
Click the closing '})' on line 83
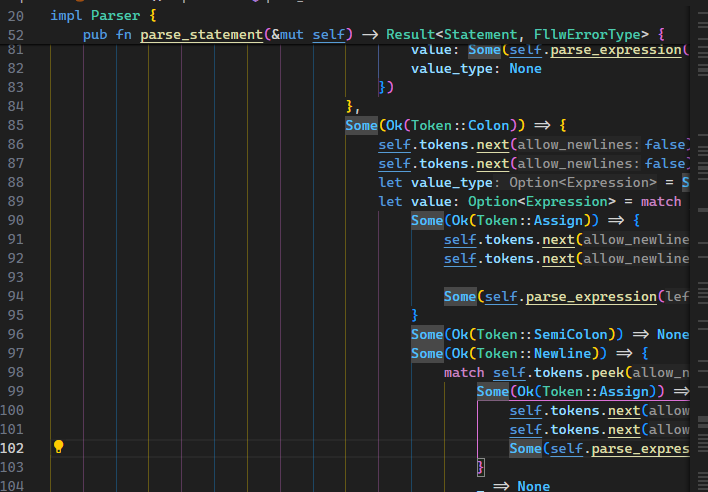[386, 87]
